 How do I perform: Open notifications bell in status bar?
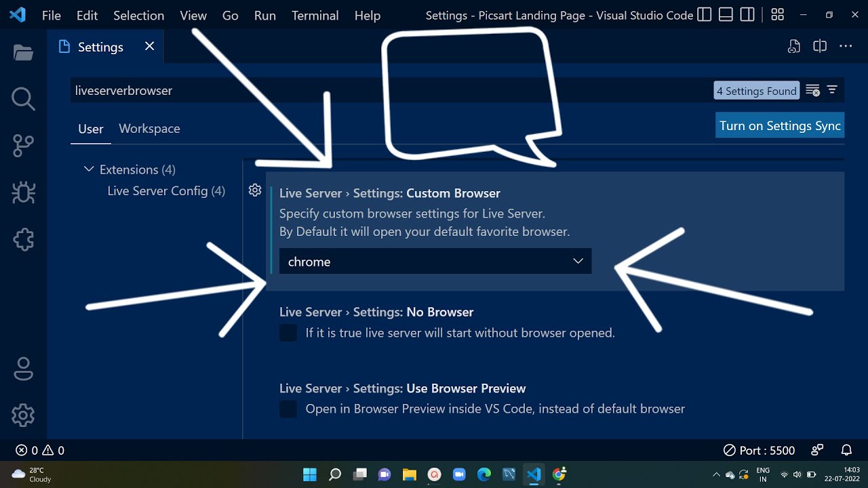846,450
